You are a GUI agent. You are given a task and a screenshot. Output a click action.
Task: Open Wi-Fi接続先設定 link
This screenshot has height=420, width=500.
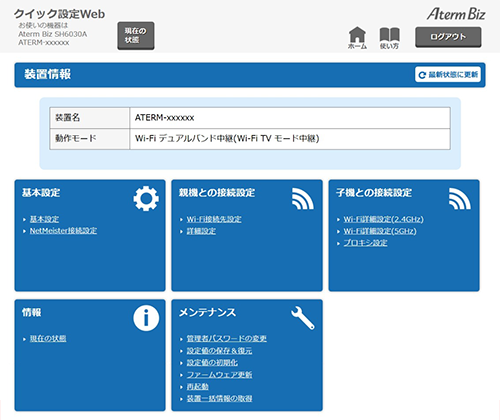pos(214,219)
